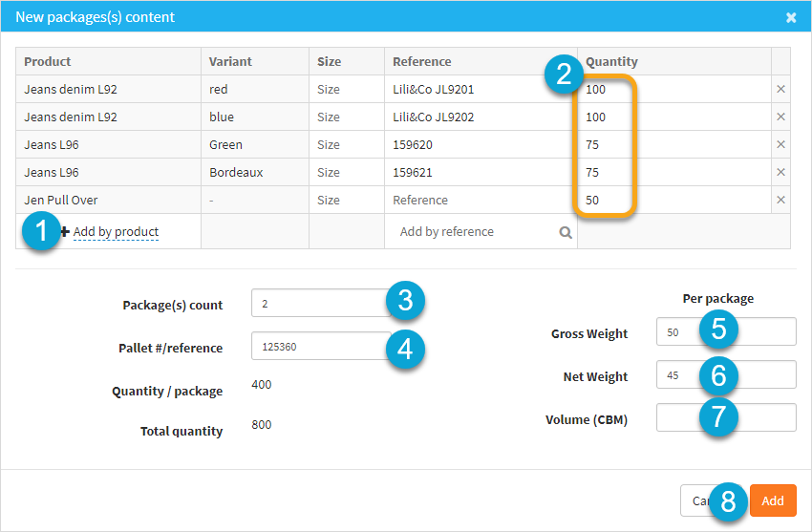Delete the blue Jeans denim L92 row
Image resolution: width=812 pixels, height=532 pixels.
coord(780,117)
